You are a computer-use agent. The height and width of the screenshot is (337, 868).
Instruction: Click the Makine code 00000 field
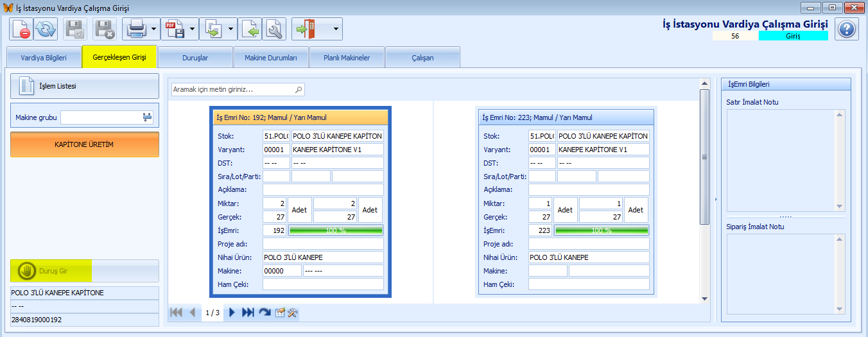(x=282, y=271)
